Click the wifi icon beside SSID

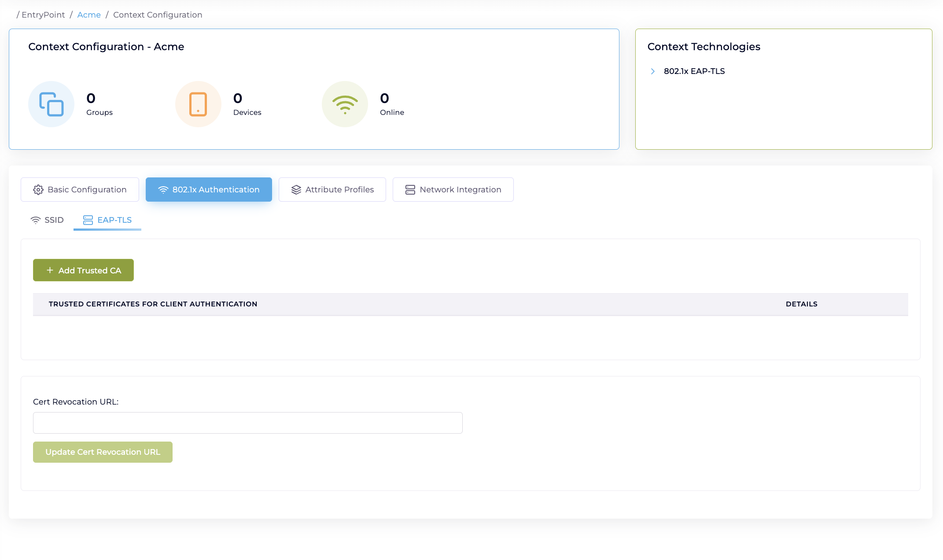[36, 220]
